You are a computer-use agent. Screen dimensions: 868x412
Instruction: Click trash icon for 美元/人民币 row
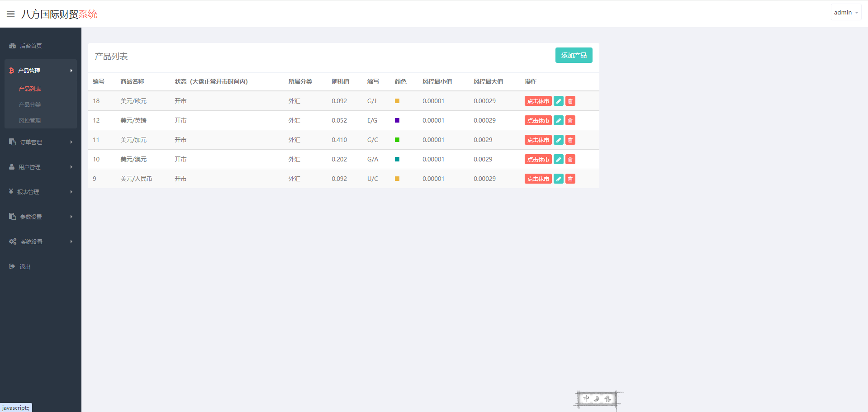(570, 179)
